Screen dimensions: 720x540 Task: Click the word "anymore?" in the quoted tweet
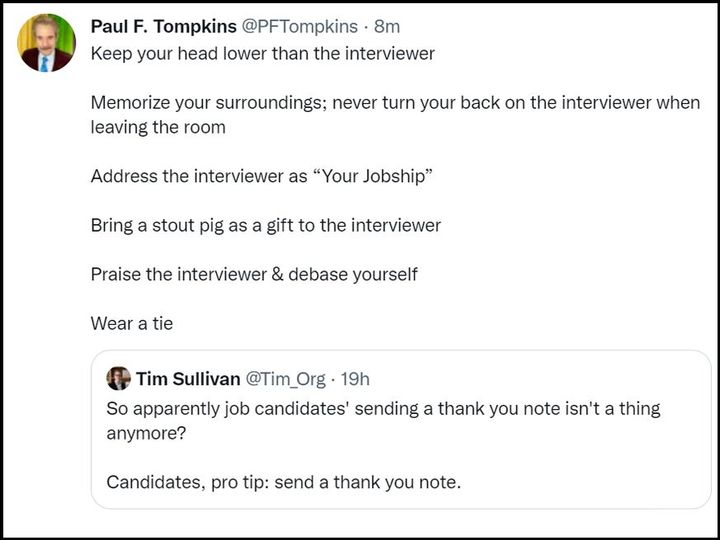[142, 433]
